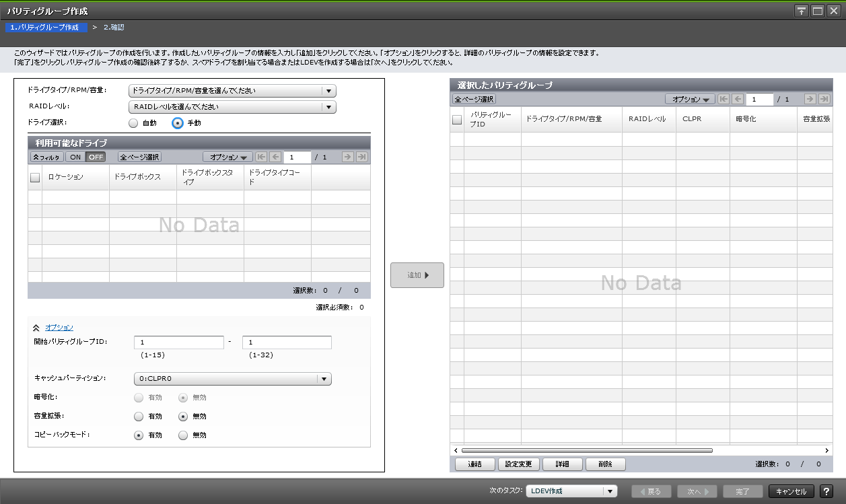Open the help icon at bottom right

click(828, 491)
